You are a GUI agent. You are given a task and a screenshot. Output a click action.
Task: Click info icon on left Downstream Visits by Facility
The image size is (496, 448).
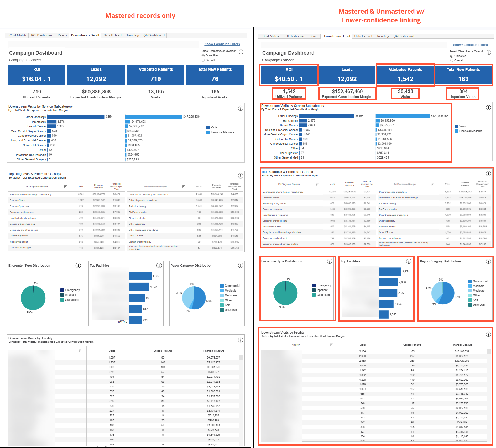click(x=240, y=340)
